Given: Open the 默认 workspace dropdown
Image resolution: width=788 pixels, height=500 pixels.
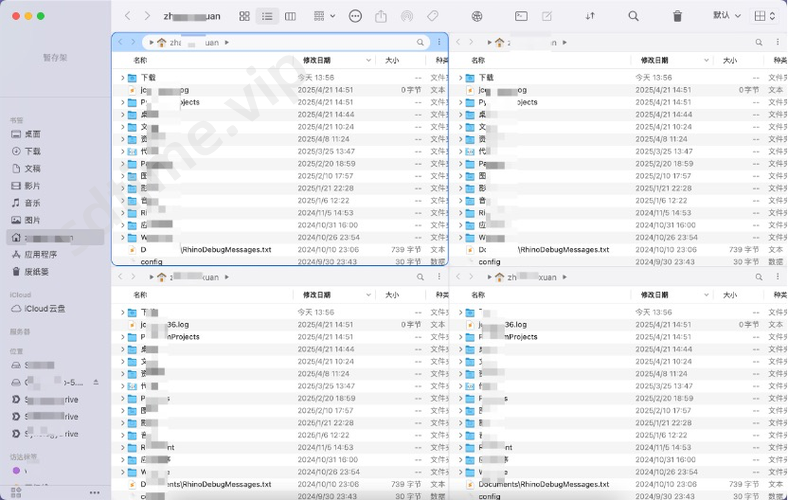Looking at the screenshot, I should click(x=727, y=17).
